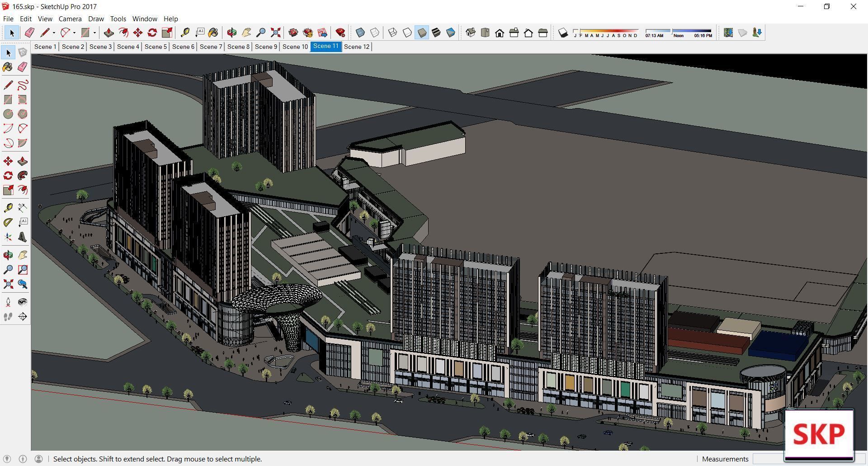Switch to Front view house icon

pos(500,33)
